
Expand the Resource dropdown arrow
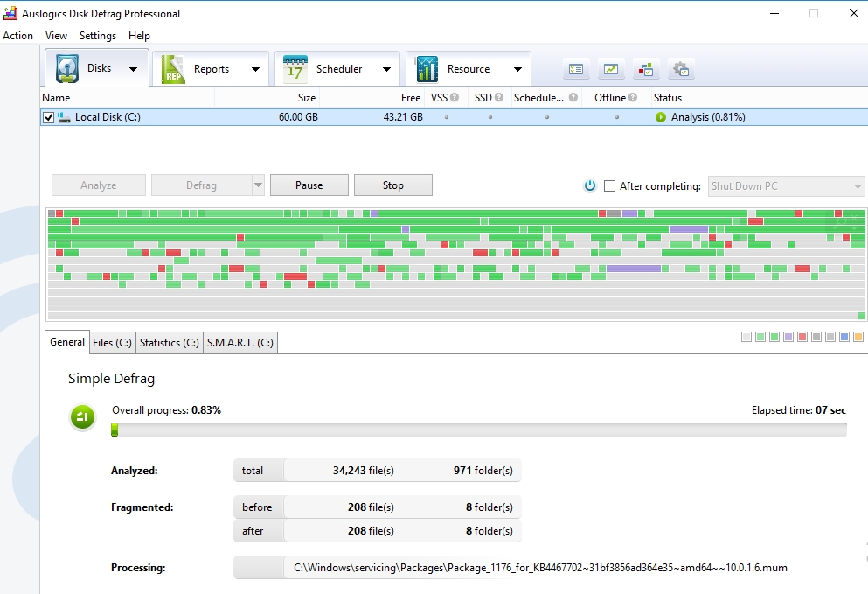(x=517, y=69)
